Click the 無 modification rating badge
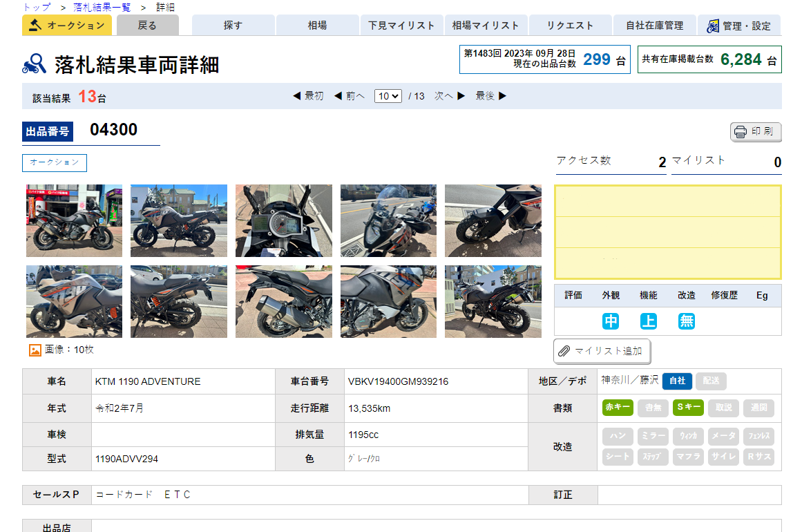The width and height of the screenshot is (802, 532). pos(687,321)
